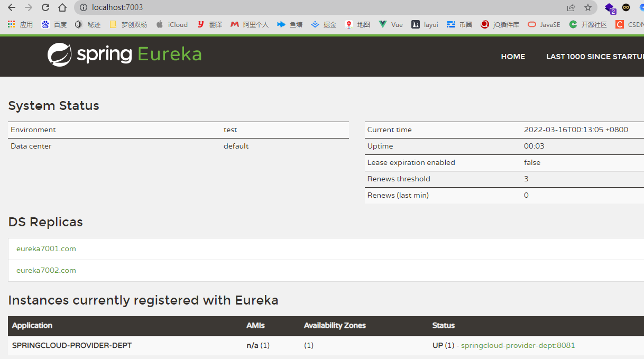This screenshot has width=644, height=359.
Task: Open the 梦创双杨 bookmark folder
Action: [x=128, y=24]
